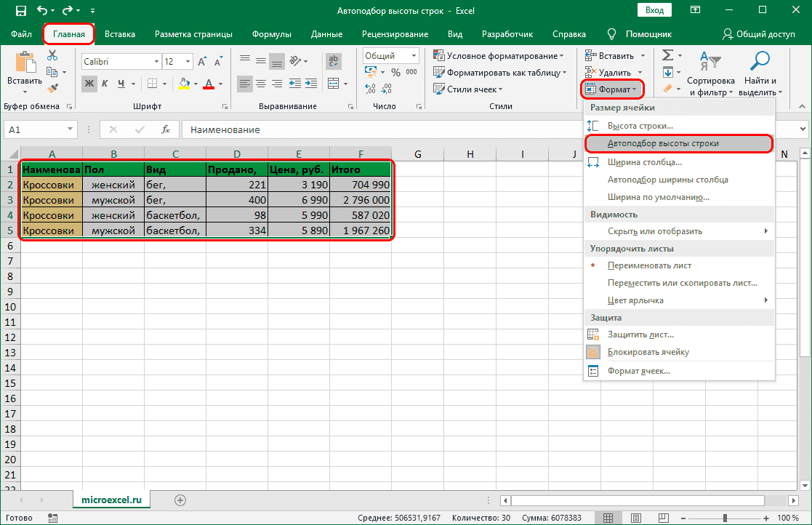This screenshot has width=812, height=525.
Task: Click the Insert Function fx icon
Action: 166,129
